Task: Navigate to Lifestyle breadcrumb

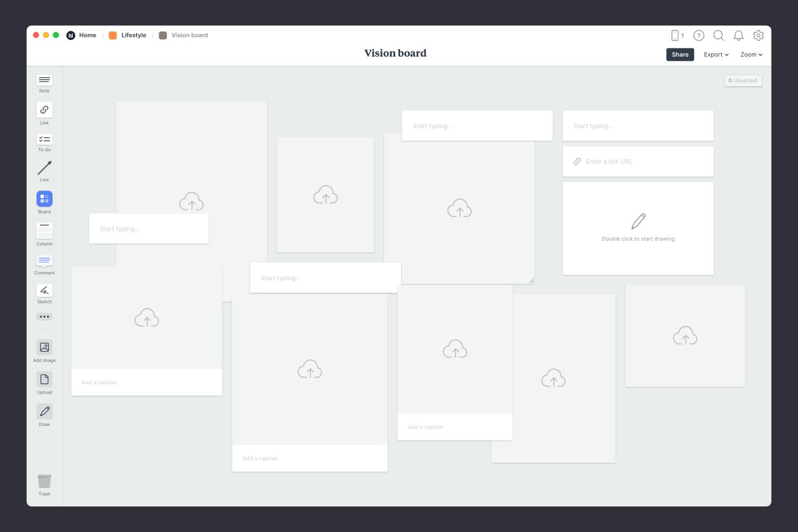Action: (x=133, y=35)
